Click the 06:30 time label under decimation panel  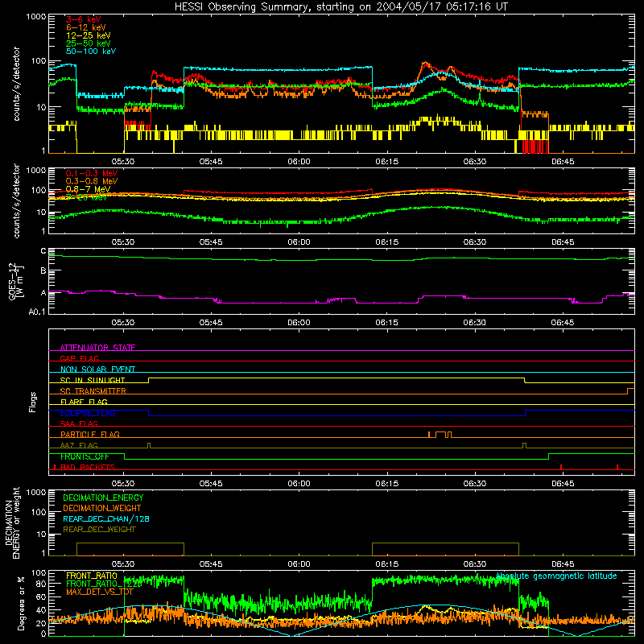click(x=475, y=564)
